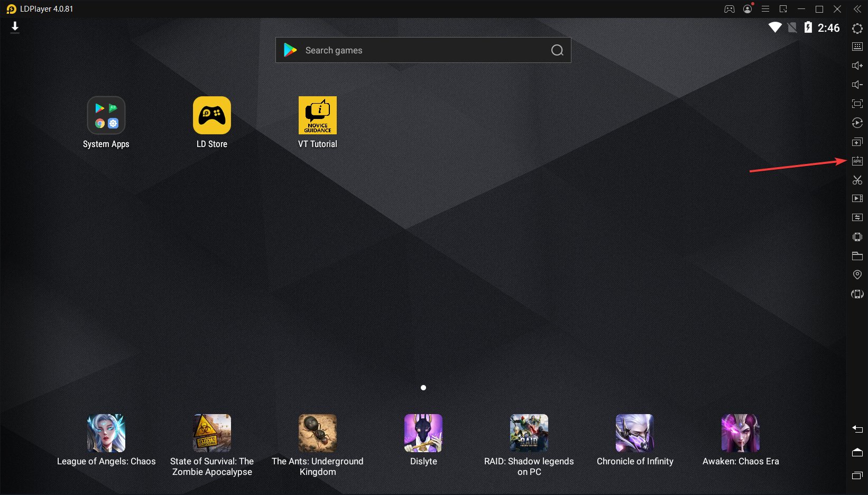868x495 pixels.
Task: Click the home screen page indicator dot
Action: [x=423, y=388]
